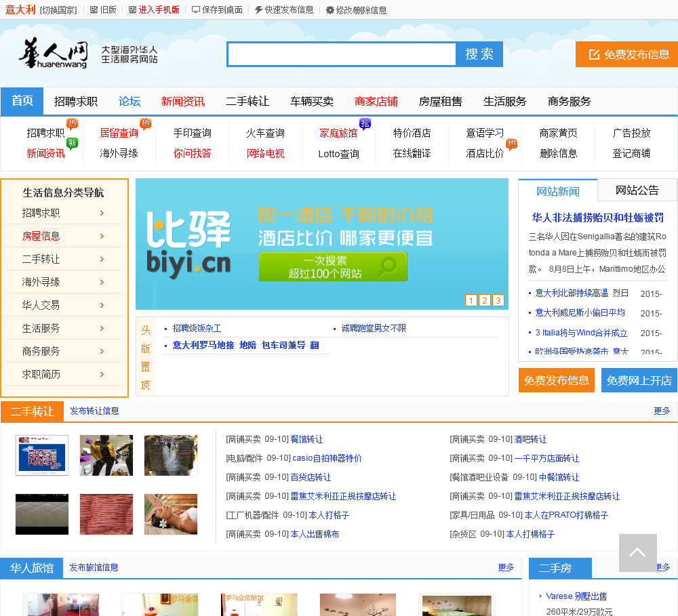
Task: Open headline 华人非法捕捞贻贝和牡蛎被罚
Action: pos(597,218)
